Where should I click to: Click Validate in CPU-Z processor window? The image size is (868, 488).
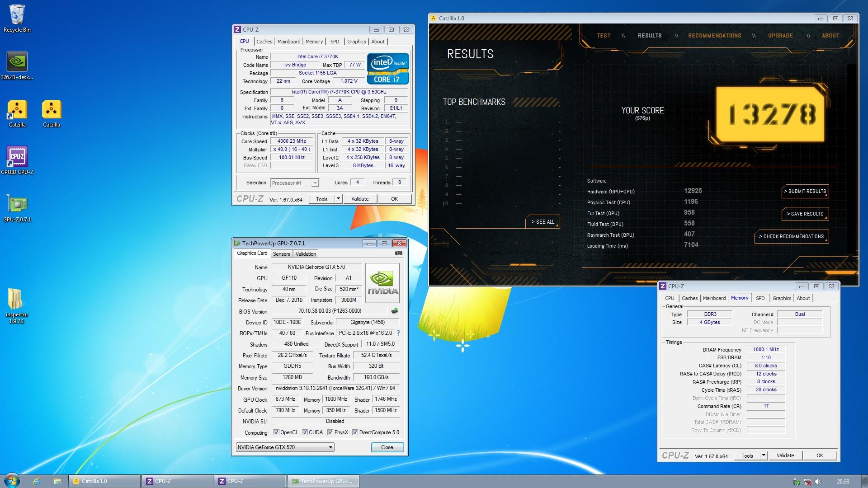[x=360, y=199]
